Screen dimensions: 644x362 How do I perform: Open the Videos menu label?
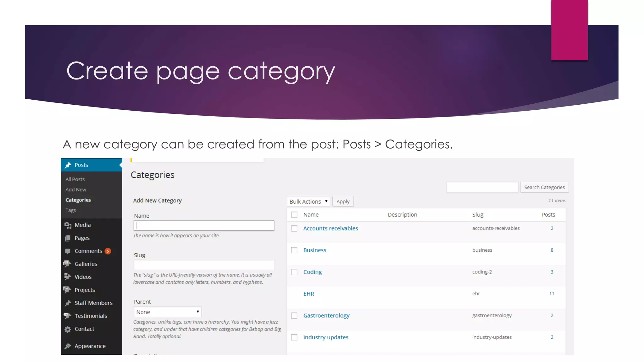(x=83, y=277)
